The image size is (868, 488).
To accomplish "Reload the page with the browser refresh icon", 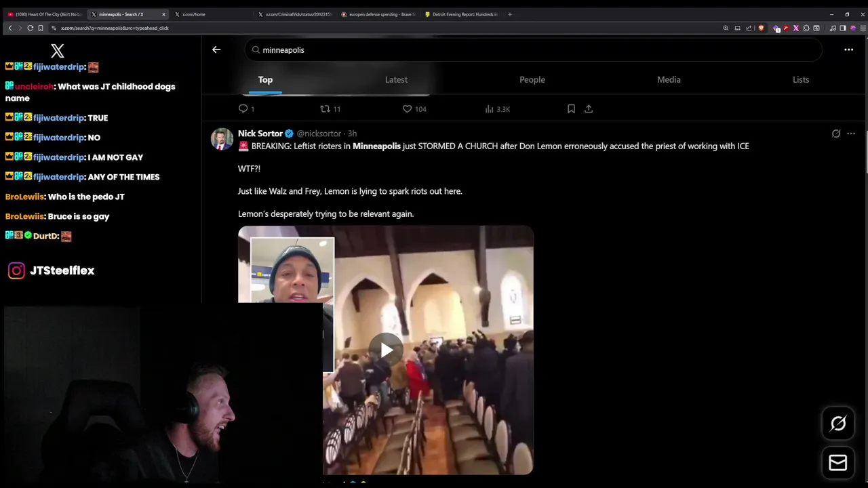I will pyautogui.click(x=30, y=28).
